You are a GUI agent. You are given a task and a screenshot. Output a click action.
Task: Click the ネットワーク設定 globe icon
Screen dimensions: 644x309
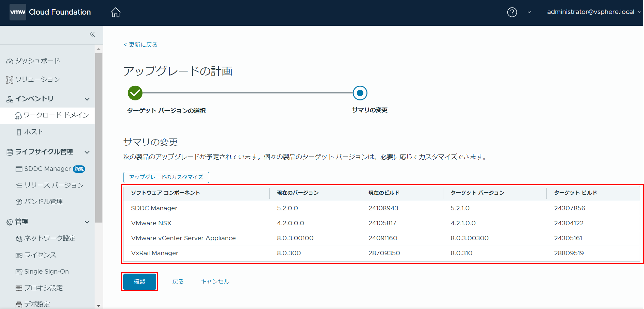point(19,239)
